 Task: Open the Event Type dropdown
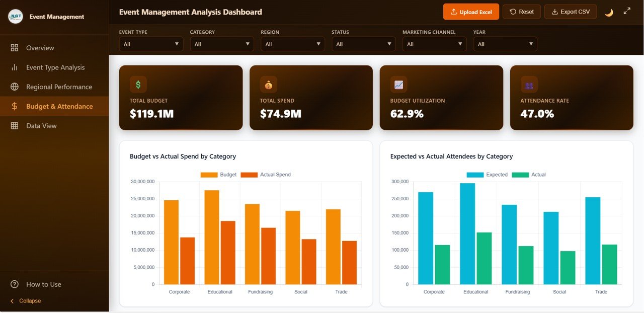(x=151, y=44)
